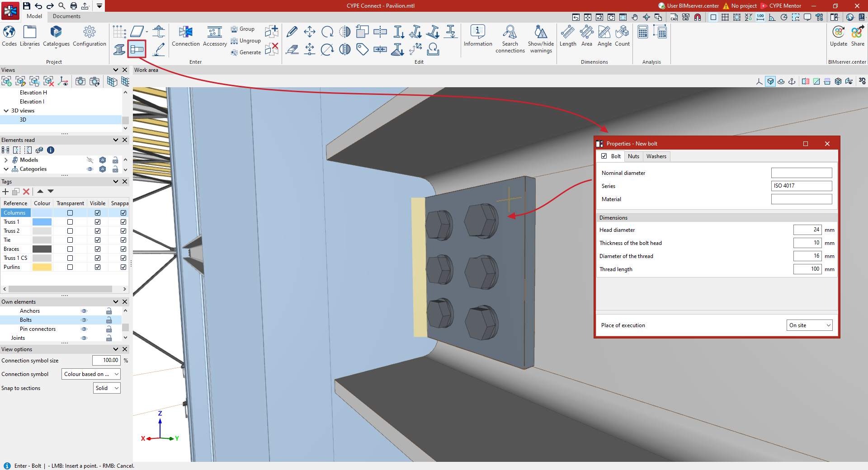Click the Braces dark grey colour swatch
This screenshot has height=470, width=868.
pos(42,249)
